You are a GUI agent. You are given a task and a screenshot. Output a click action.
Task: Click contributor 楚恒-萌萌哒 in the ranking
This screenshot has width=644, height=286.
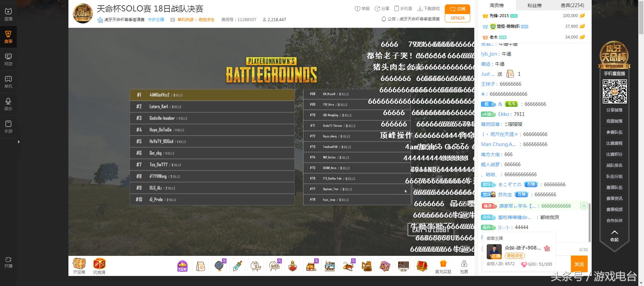(508, 26)
